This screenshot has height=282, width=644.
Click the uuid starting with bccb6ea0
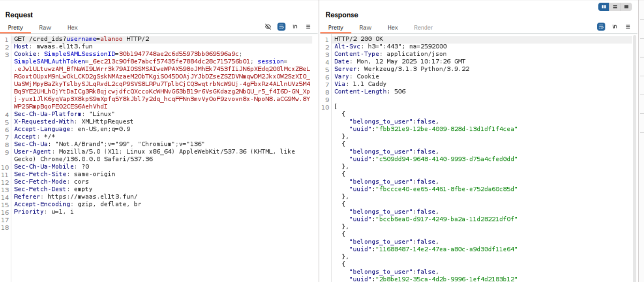coord(446,219)
